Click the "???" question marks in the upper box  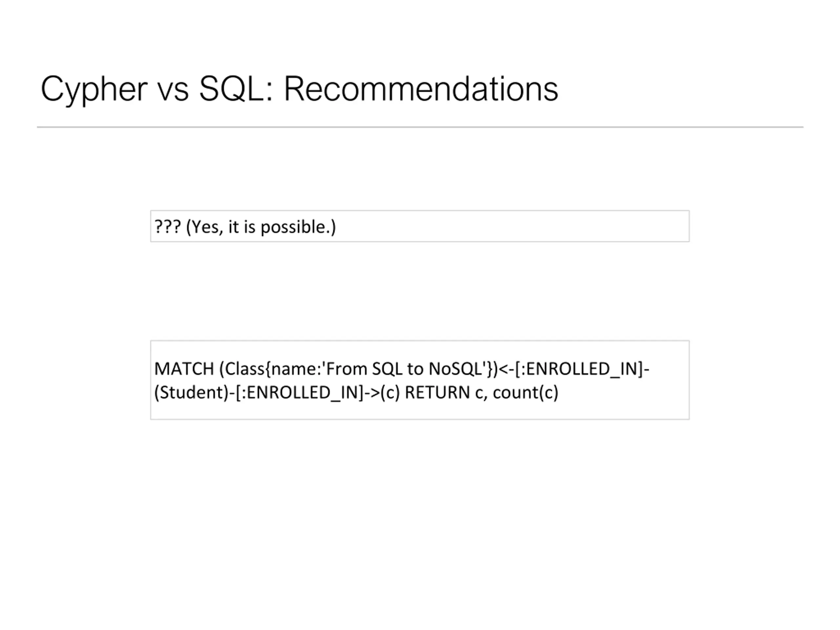pos(167,227)
